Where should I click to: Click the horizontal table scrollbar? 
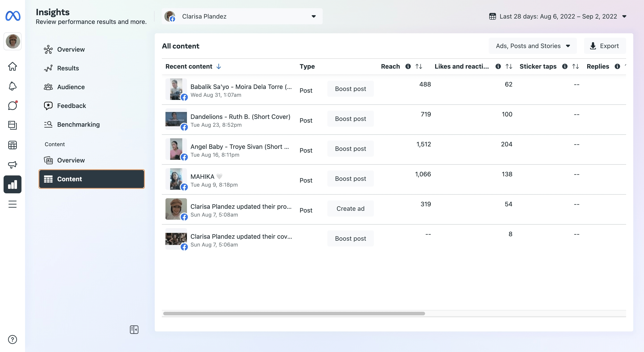tap(294, 314)
